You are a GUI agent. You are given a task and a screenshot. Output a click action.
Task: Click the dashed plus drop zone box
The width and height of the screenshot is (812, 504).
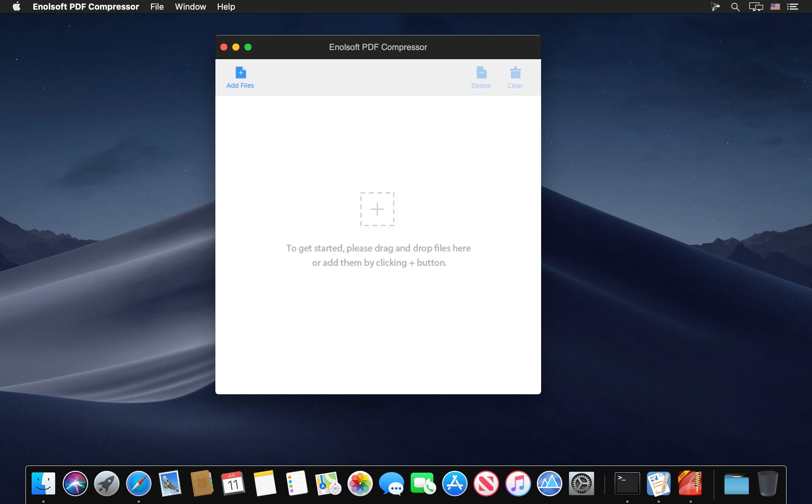point(377,209)
